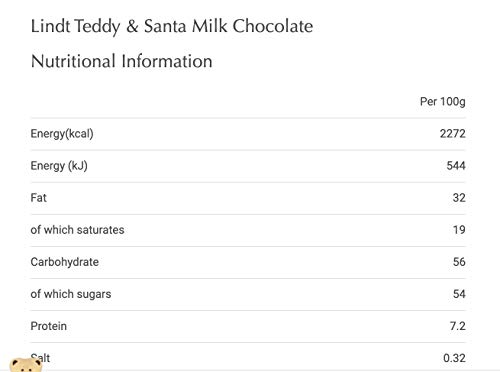Click the protein value 7.2
Image resolution: width=500 pixels, height=372 pixels.
coord(457,326)
